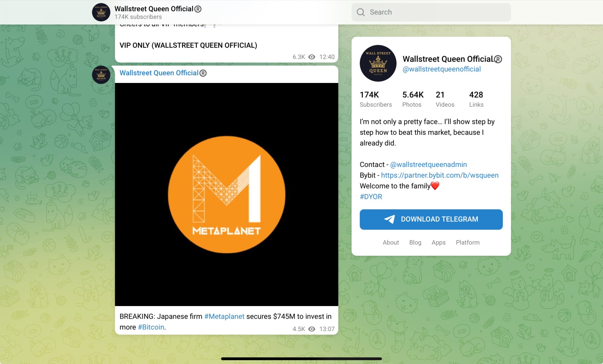Click the red heart emoji

click(x=435, y=186)
